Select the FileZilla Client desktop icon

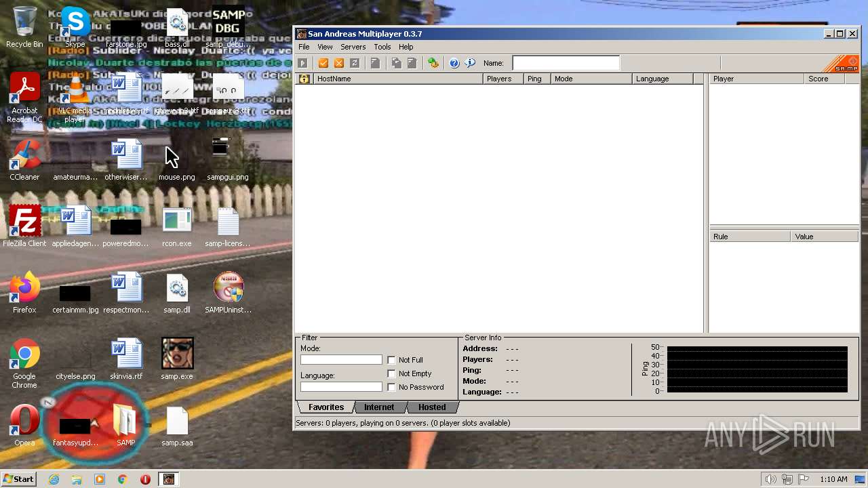(x=24, y=226)
